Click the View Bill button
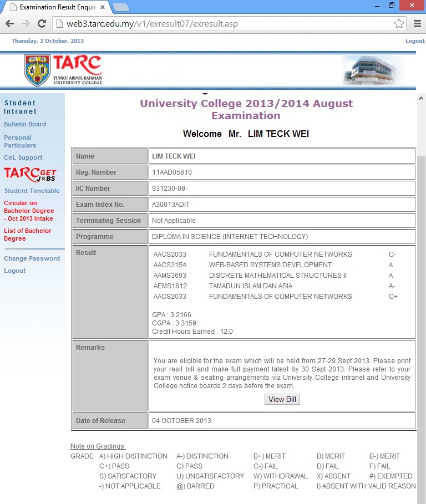426x504 pixels. point(282,399)
